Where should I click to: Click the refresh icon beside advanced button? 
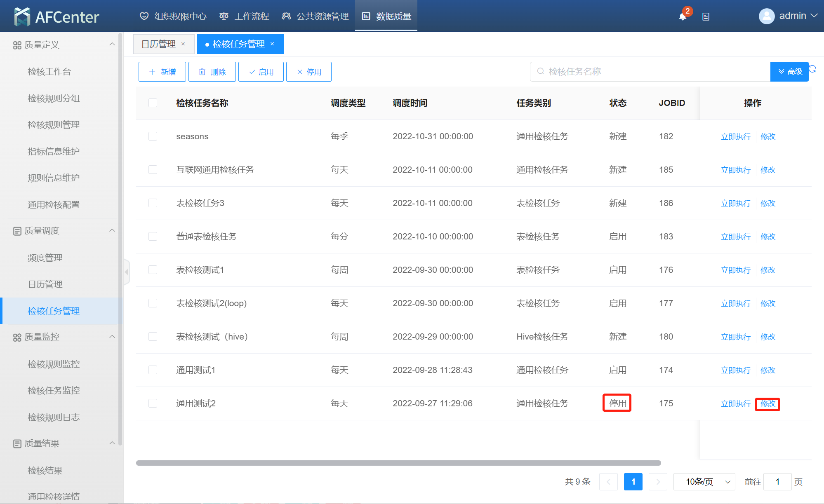813,69
